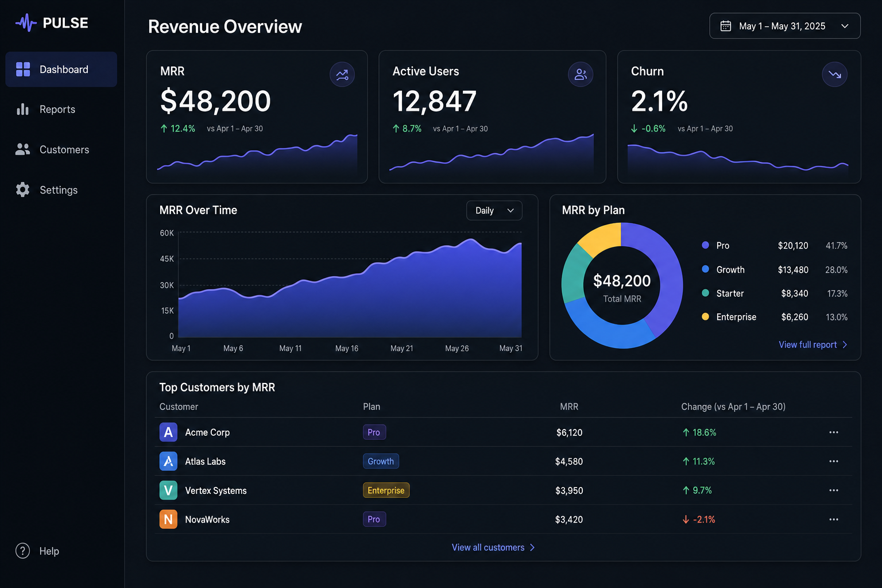Click the View all customers link
The height and width of the screenshot is (588, 882).
tap(493, 547)
